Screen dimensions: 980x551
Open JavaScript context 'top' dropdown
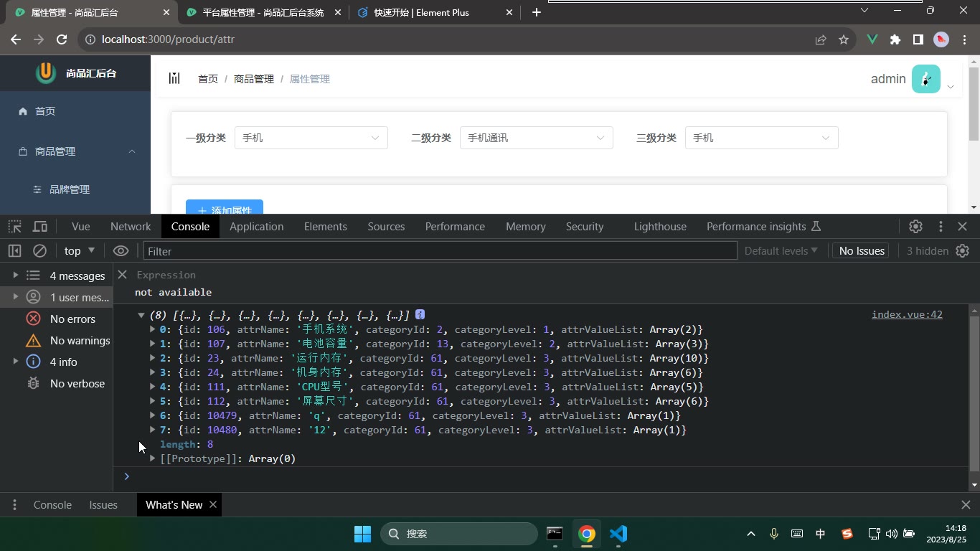(x=80, y=251)
